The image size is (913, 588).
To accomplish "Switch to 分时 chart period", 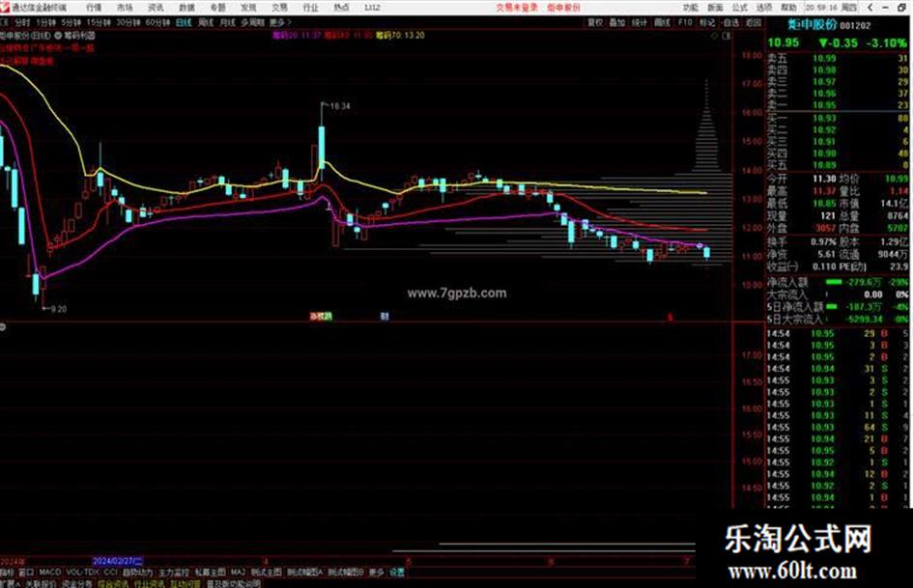I will pos(22,23).
